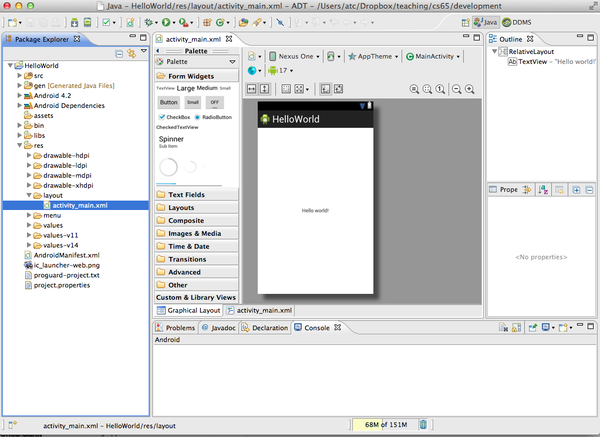
Task: Open the Android Virtual Device Manager icon
Action: [x=88, y=23]
